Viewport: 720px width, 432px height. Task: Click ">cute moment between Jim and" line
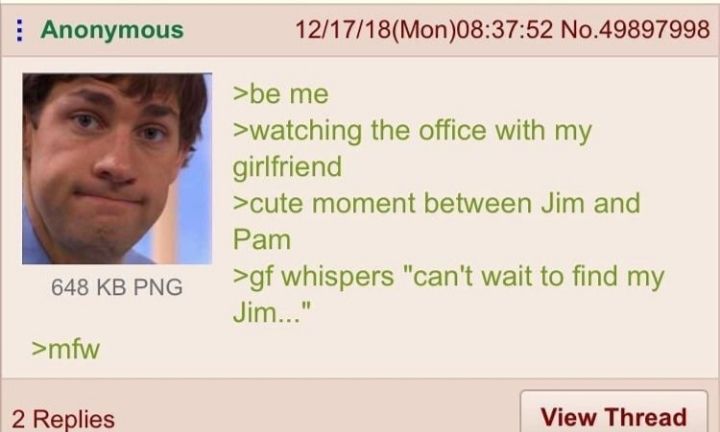[x=436, y=203]
